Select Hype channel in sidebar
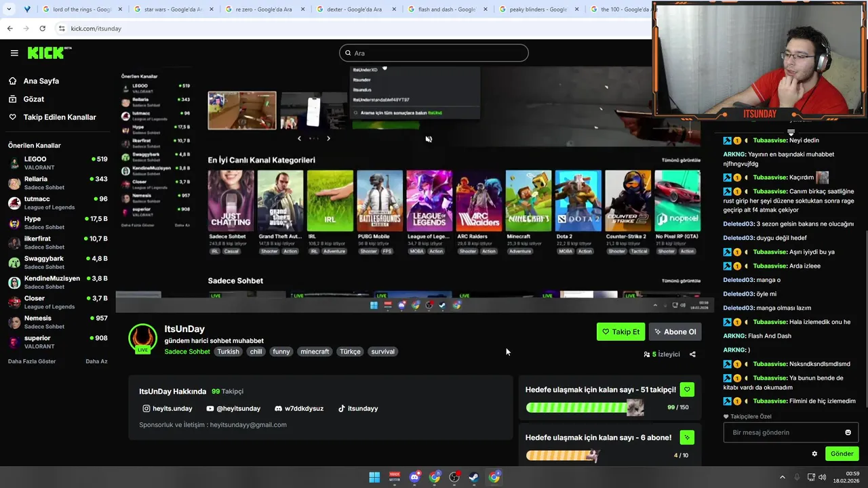This screenshot has height=488, width=868. (x=58, y=222)
